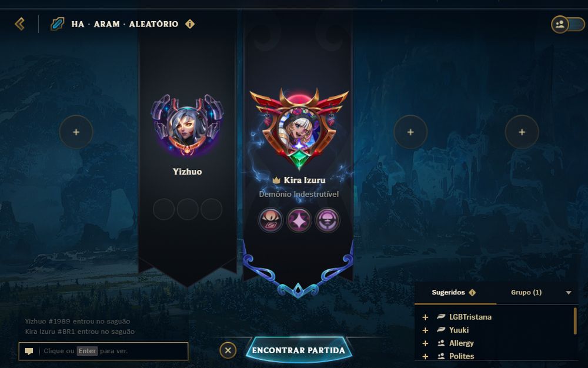Image resolution: width=588 pixels, height=368 pixels.
Task: Click the ARAM game mode bandage icon
Action: (x=57, y=24)
